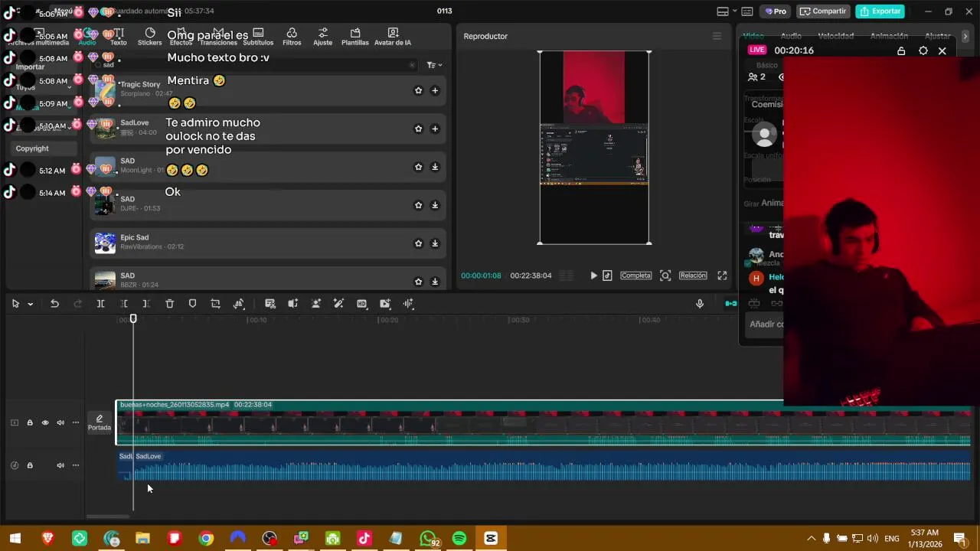Image resolution: width=980 pixels, height=551 pixels.
Task: Click the timeline playhead marker
Action: (133, 318)
